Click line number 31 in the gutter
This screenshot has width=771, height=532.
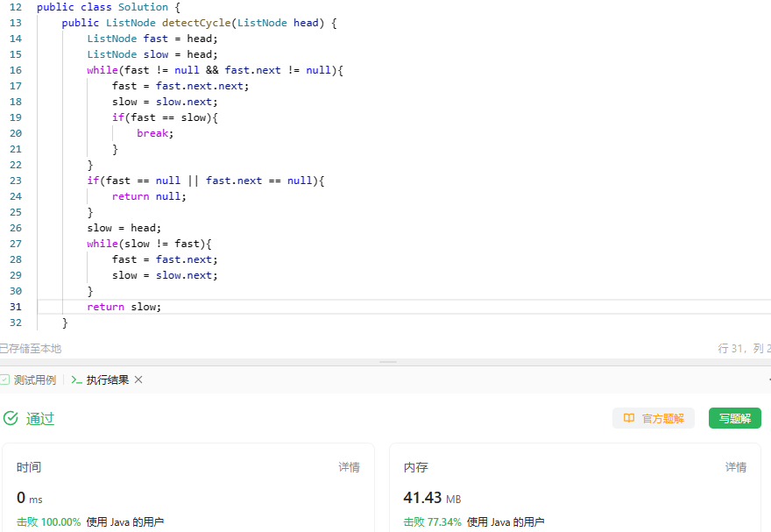[16, 307]
